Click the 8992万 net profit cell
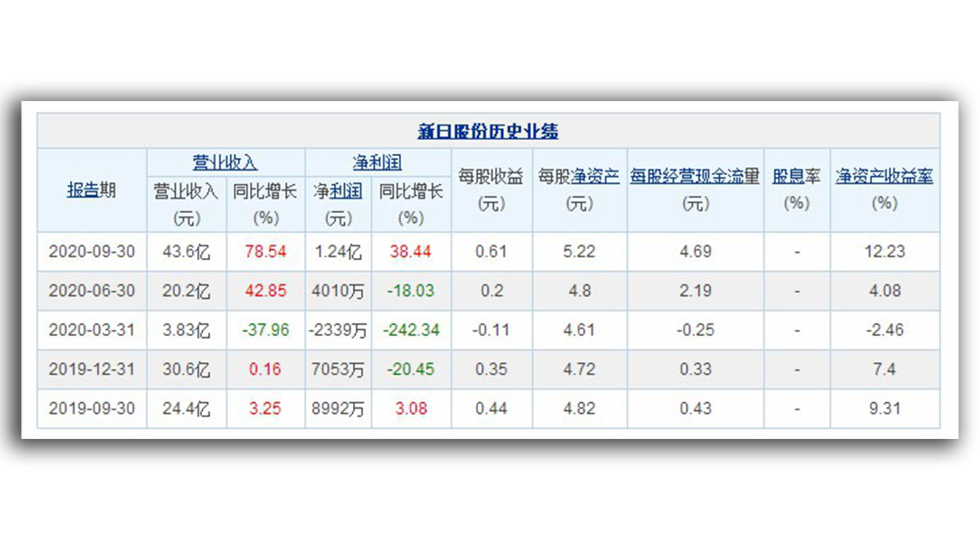 click(338, 408)
